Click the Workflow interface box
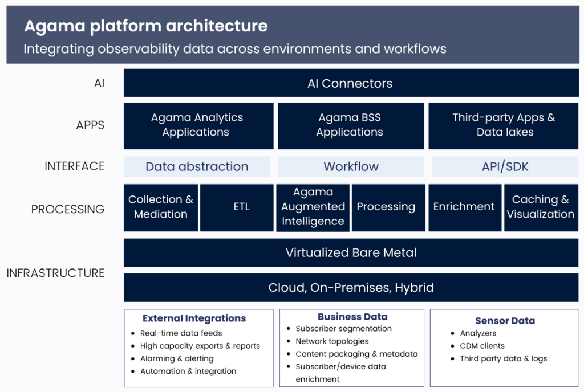Screen dimensions: 584x392 click(x=351, y=167)
